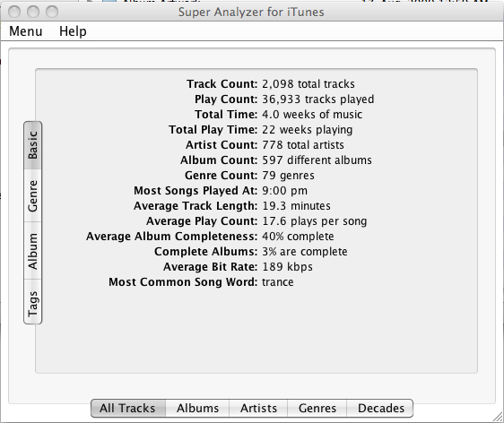
Task: Open the Help menu
Action: tap(73, 31)
